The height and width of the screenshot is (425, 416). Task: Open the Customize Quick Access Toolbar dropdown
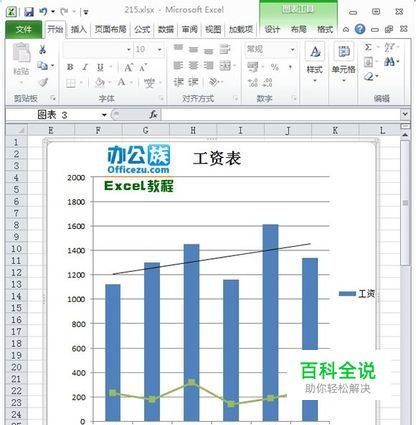(86, 12)
